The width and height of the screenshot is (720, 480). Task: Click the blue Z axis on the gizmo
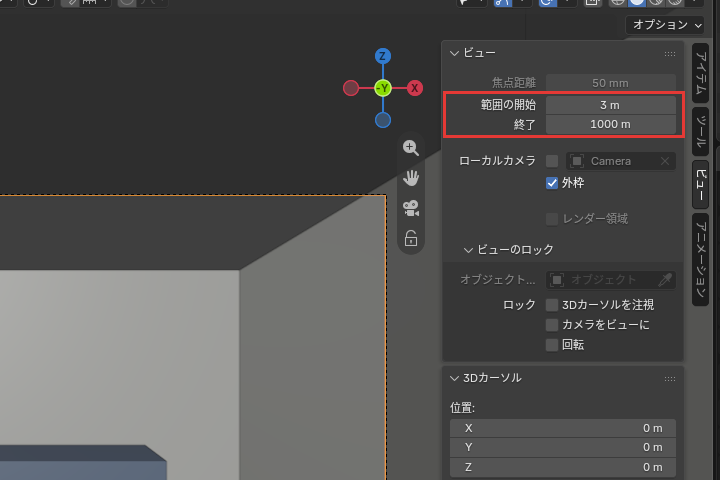point(382,56)
